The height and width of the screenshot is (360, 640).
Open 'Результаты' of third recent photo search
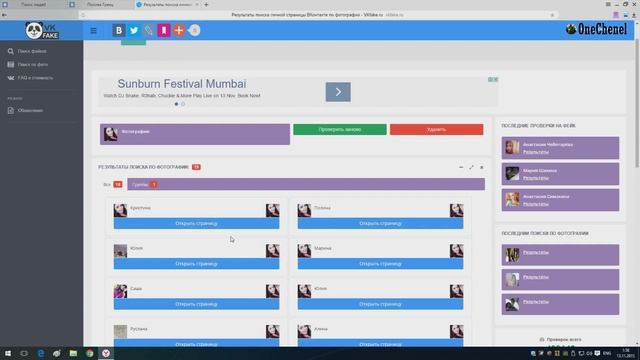(x=536, y=302)
